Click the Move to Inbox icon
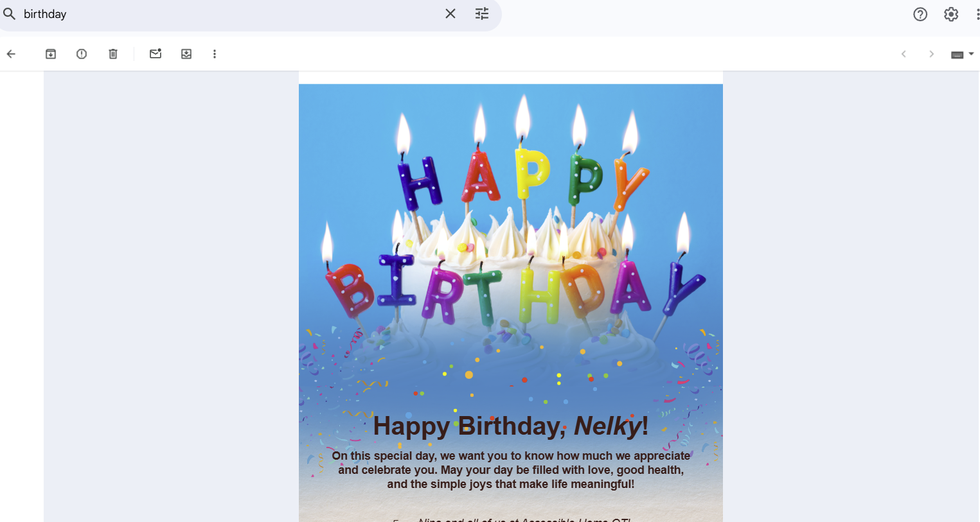980x522 pixels. tap(186, 54)
